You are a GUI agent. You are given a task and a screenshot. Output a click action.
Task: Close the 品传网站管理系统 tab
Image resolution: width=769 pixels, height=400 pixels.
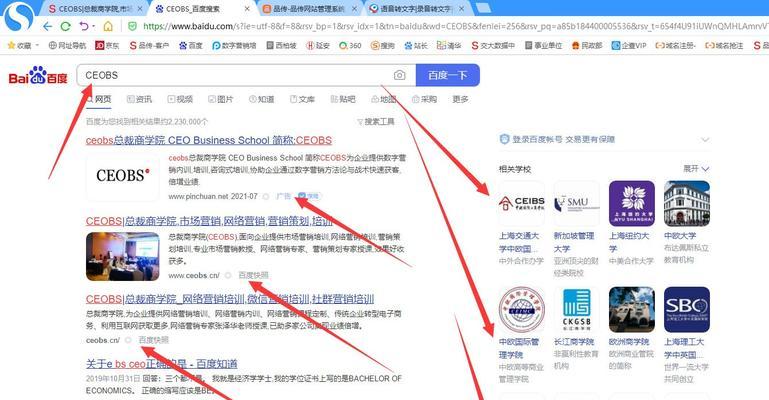point(354,9)
